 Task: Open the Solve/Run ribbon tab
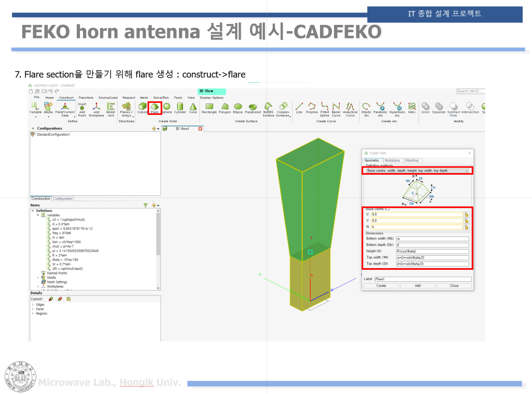tap(161, 98)
